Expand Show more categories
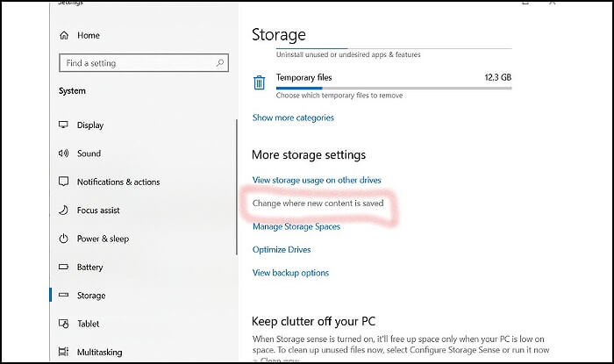Screen dimensions: 614x364 tap(293, 118)
